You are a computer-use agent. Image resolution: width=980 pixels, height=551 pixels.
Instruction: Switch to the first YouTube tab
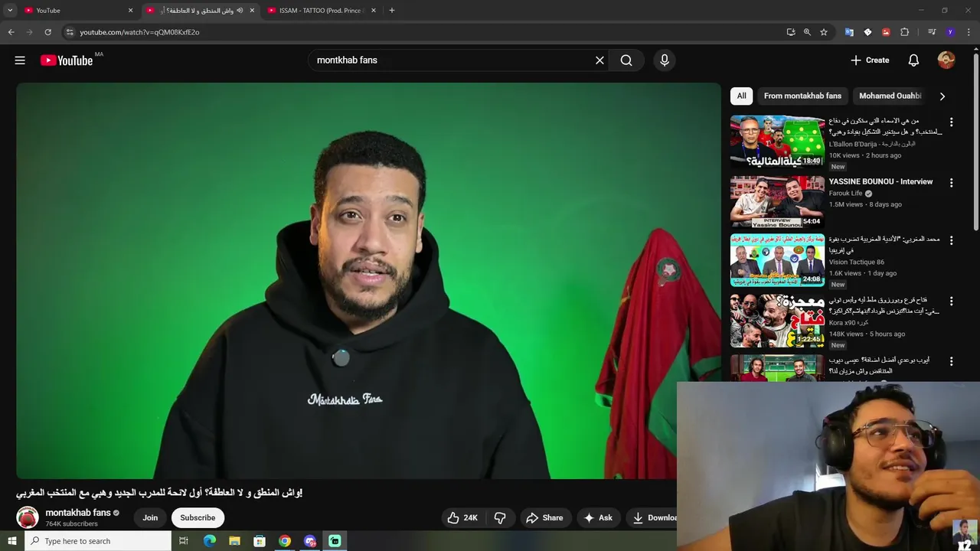[77, 10]
